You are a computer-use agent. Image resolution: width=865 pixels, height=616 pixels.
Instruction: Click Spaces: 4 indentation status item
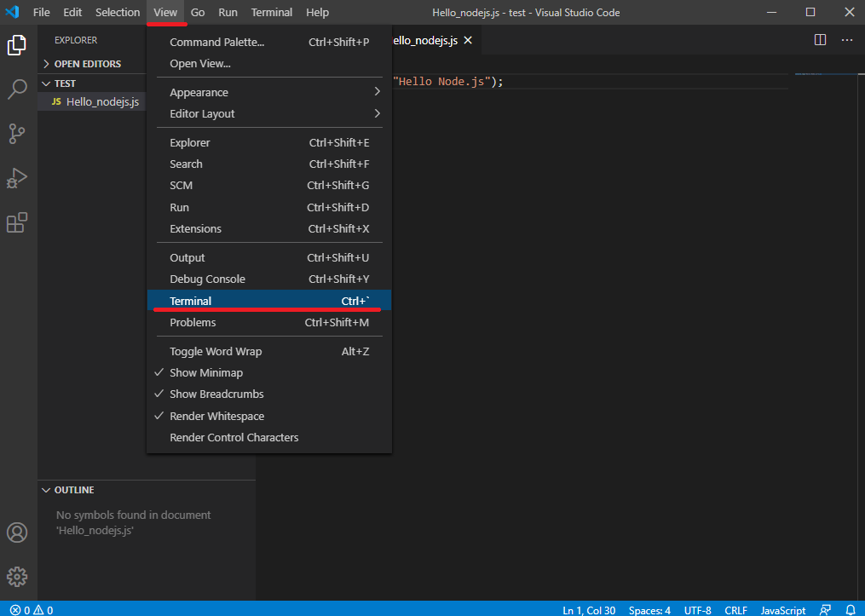(x=649, y=610)
